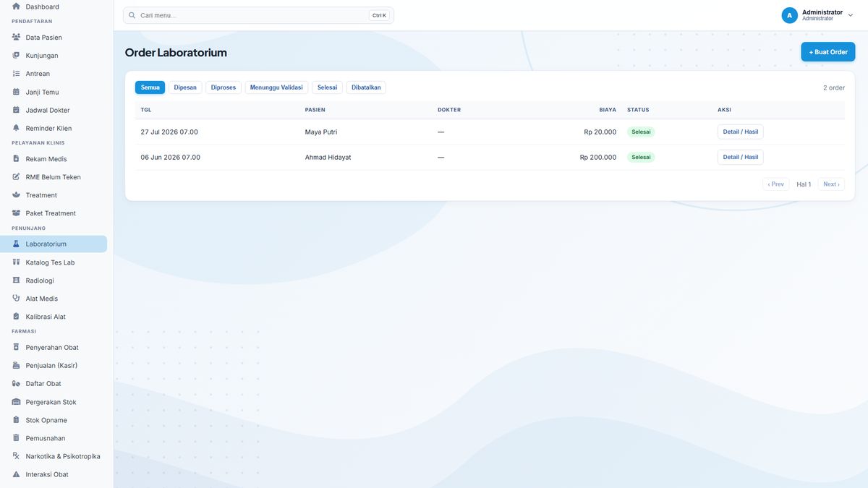This screenshot has width=868, height=488.
Task: Open the Menunggu Validasi tab
Action: [276, 87]
